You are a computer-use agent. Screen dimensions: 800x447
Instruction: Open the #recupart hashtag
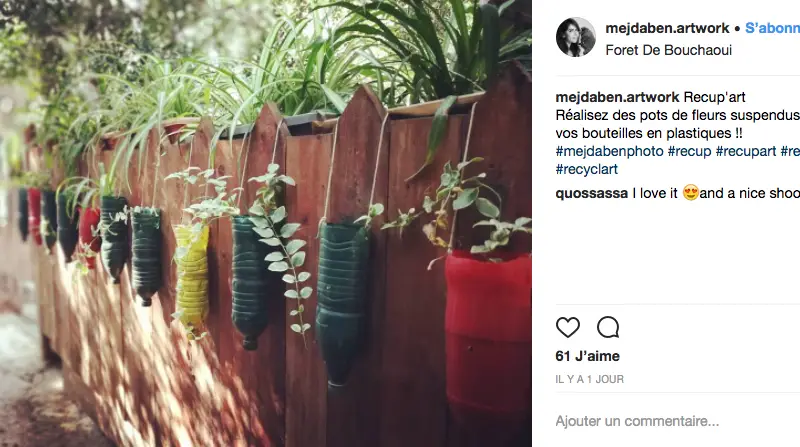pos(746,151)
